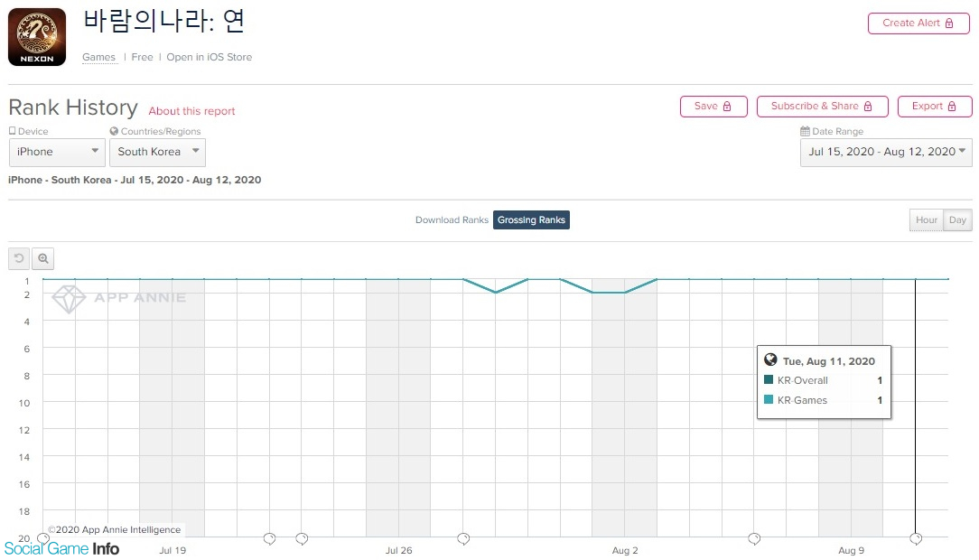Switch to Download Ranks tab
979x560 pixels.
click(452, 219)
